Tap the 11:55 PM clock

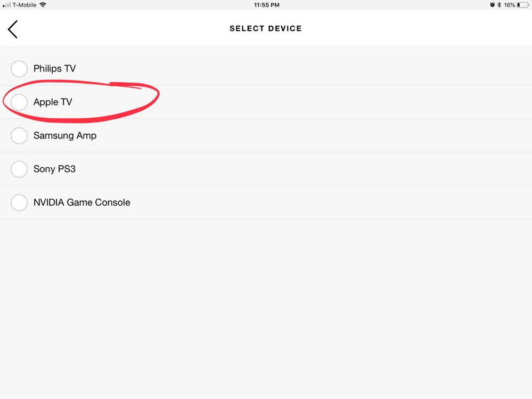coord(266,5)
